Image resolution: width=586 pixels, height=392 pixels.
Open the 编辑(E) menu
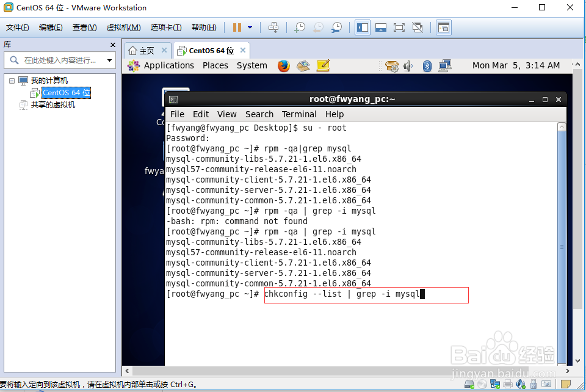pyautogui.click(x=51, y=27)
